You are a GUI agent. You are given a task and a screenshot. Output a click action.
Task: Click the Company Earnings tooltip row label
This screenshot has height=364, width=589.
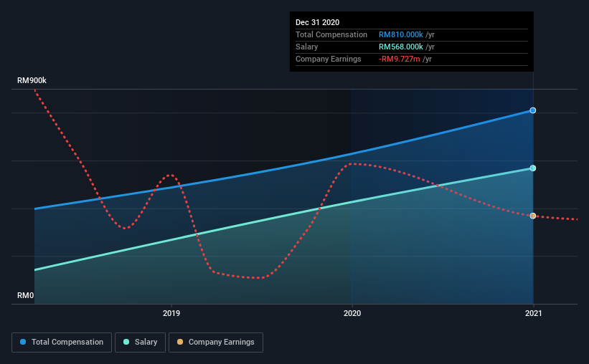[329, 59]
